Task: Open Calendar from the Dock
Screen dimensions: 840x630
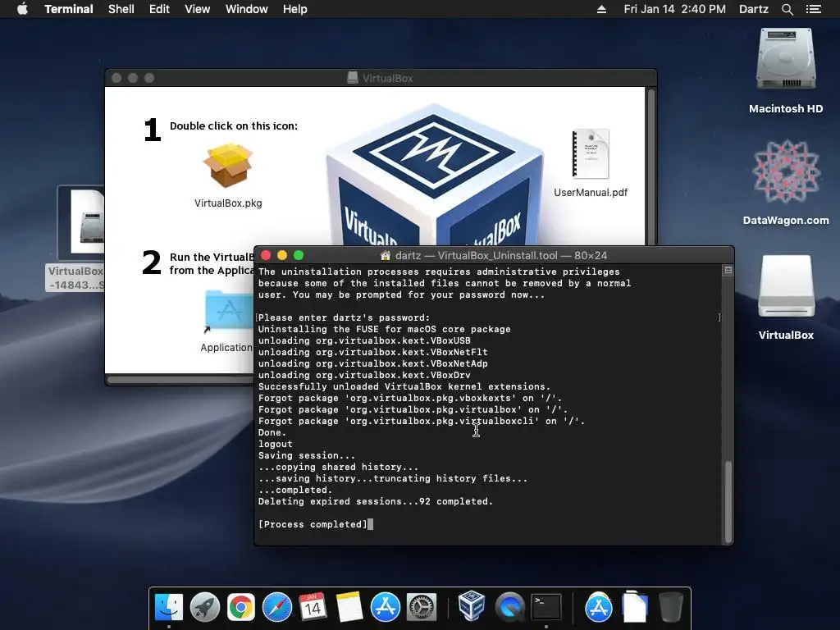Action: tap(313, 608)
